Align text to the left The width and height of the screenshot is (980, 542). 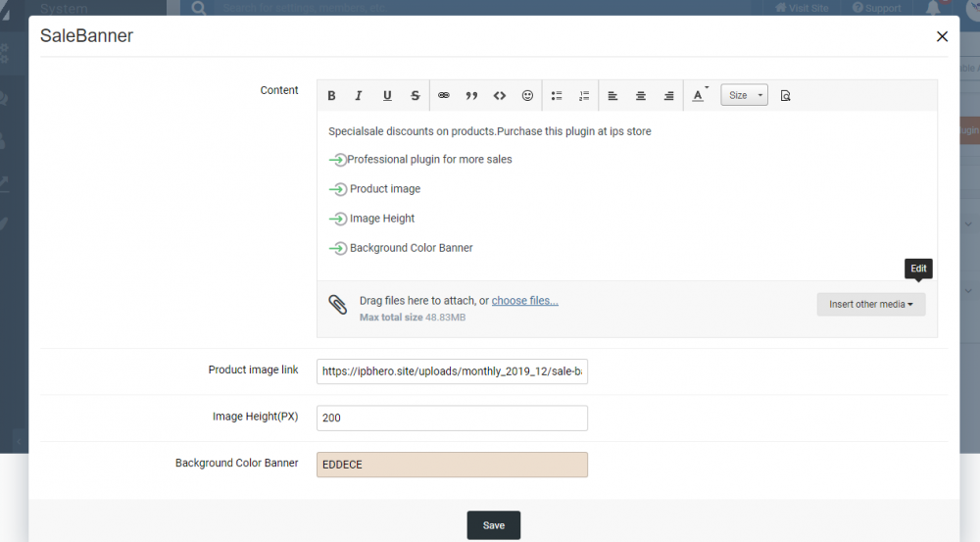[x=612, y=96]
